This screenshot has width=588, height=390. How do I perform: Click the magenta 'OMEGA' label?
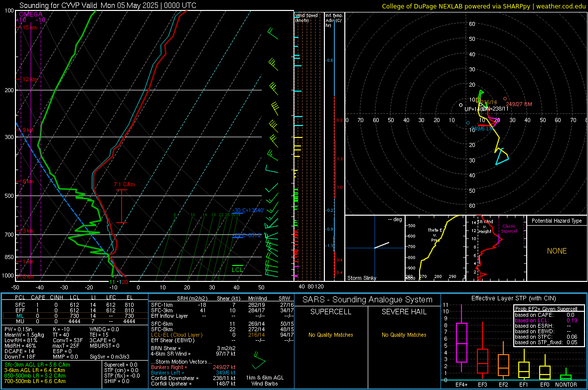pyautogui.click(x=30, y=14)
